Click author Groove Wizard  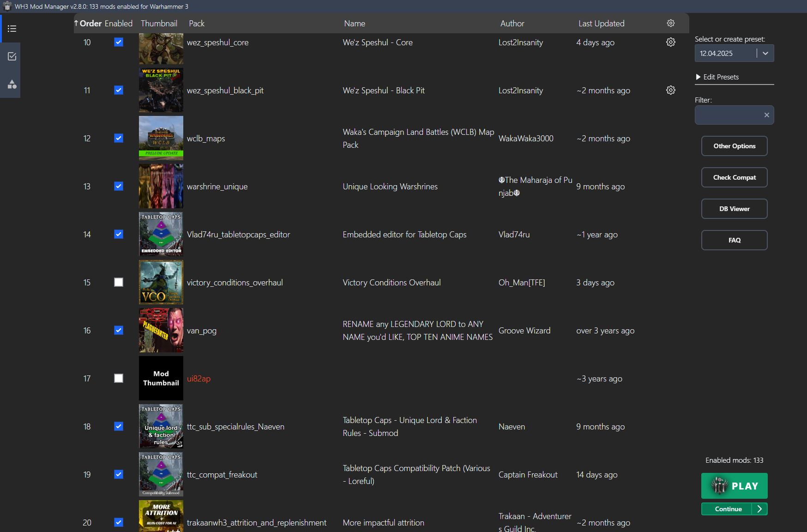click(524, 331)
